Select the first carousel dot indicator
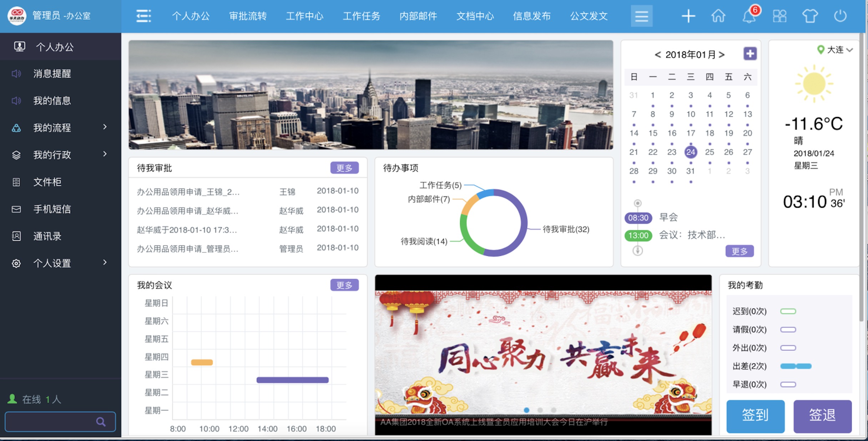The width and height of the screenshot is (868, 441). tap(526, 410)
